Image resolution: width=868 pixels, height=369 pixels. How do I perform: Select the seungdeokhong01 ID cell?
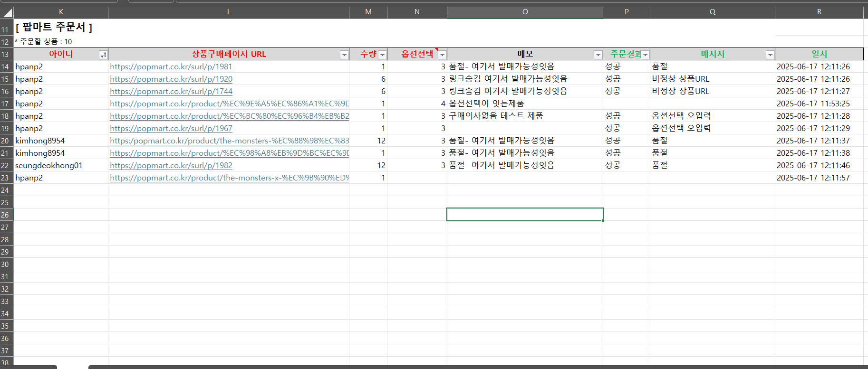point(48,166)
